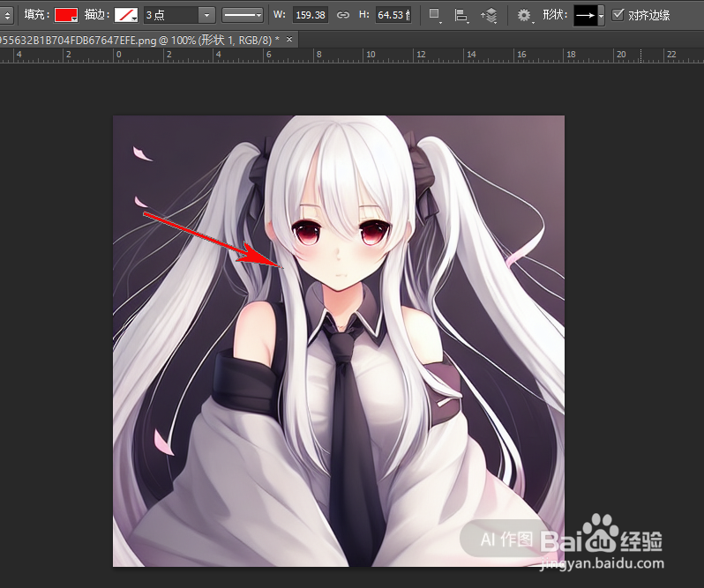Expand the 3 点 stroke width dropdown
The height and width of the screenshot is (588, 704).
206,15
